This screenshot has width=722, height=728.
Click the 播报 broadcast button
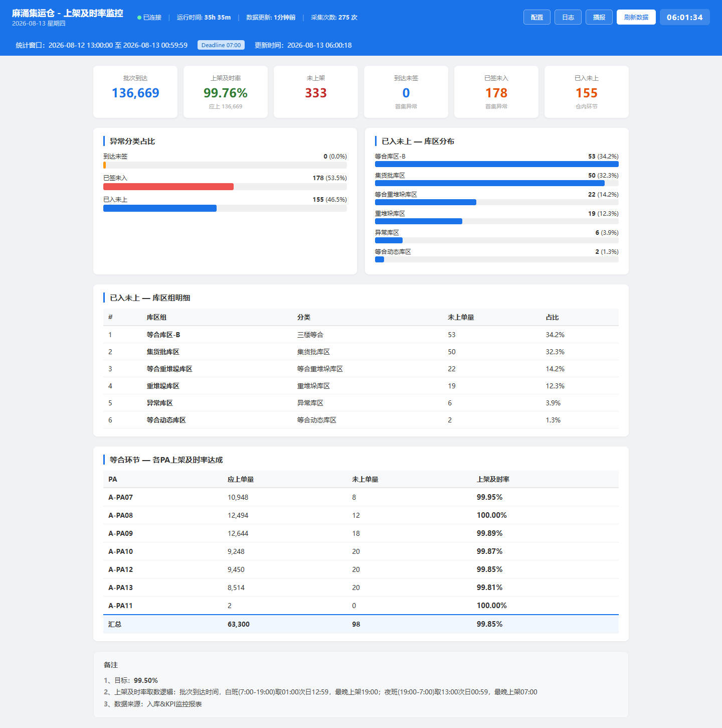pos(599,17)
